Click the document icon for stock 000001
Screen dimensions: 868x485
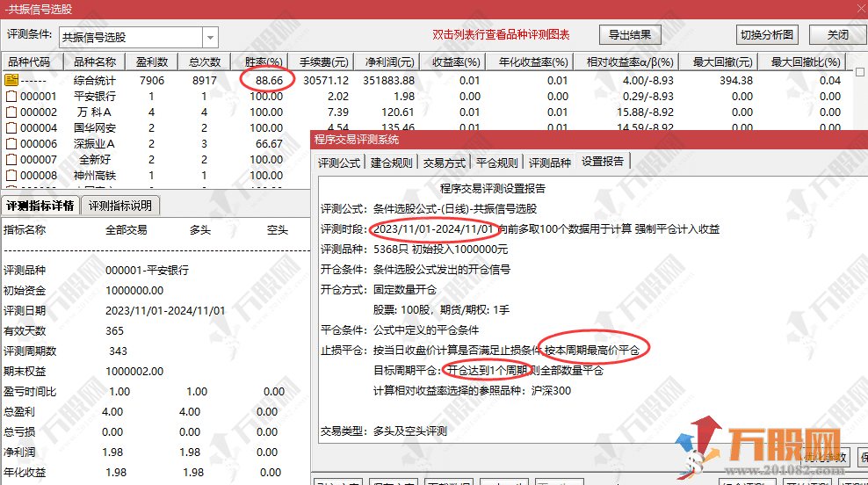click(11, 97)
